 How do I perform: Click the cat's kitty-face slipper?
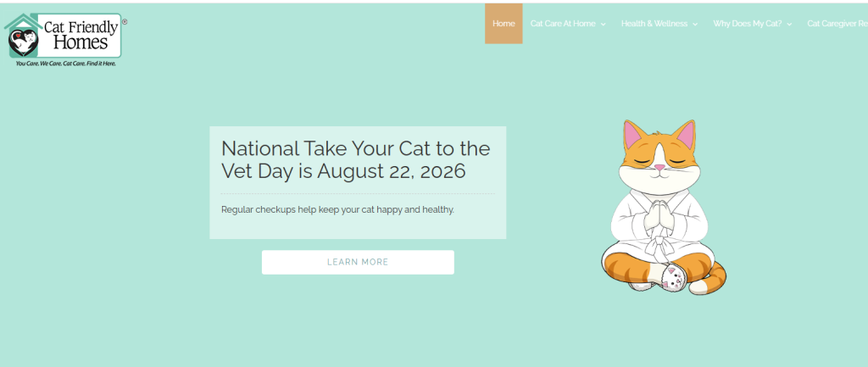[674, 277]
